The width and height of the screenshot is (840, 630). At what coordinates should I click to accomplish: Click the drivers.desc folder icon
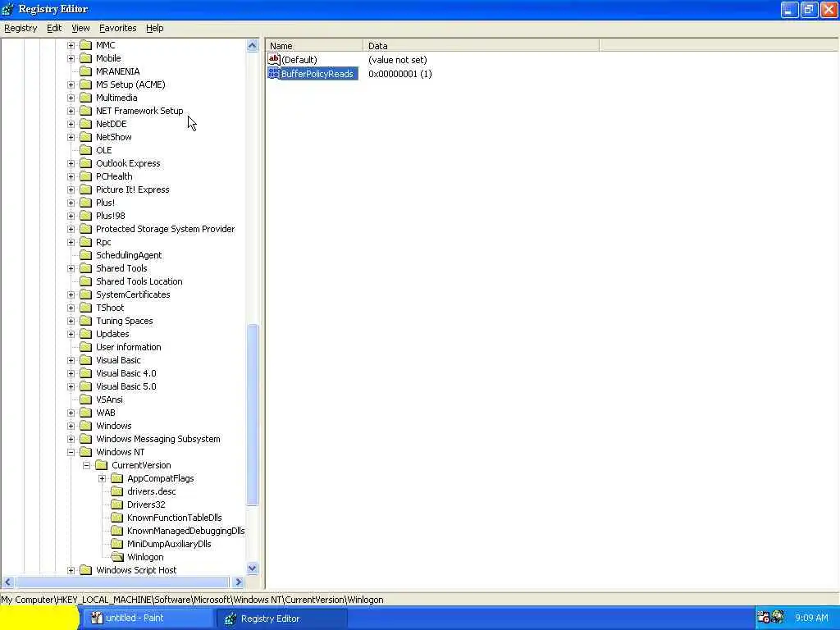pos(116,491)
